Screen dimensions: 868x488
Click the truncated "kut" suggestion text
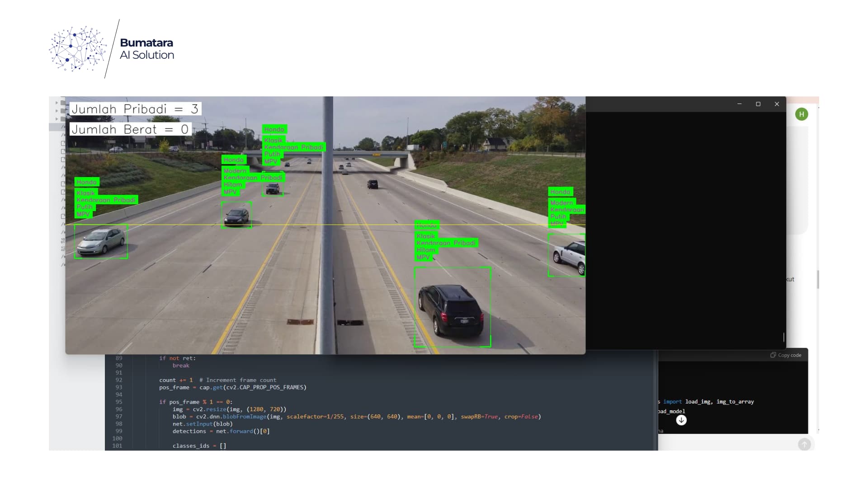click(789, 279)
